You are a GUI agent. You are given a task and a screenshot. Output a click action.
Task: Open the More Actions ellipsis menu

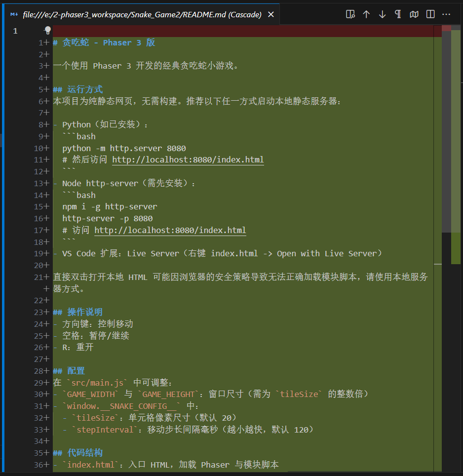pos(446,14)
